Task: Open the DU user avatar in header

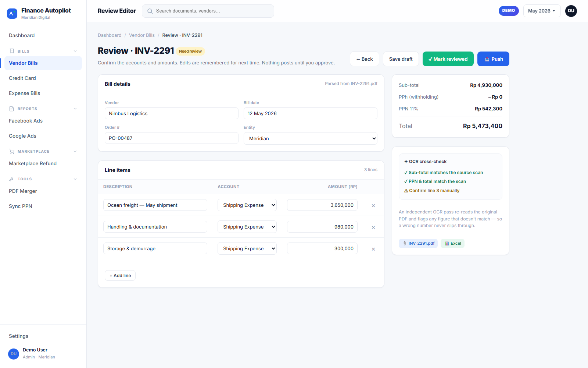Action: coord(571,11)
